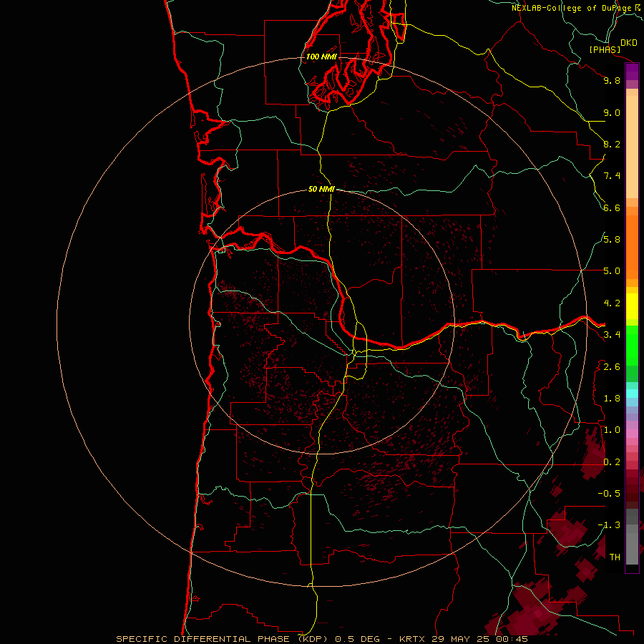Click the 2.6 value on color scale
This screenshot has height=644, width=644.
coord(612,367)
